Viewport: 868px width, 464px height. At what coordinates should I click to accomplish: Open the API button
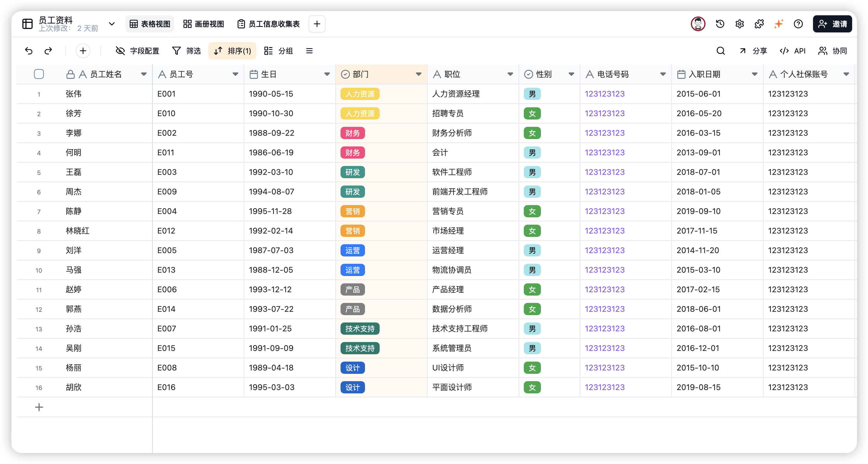click(x=793, y=51)
